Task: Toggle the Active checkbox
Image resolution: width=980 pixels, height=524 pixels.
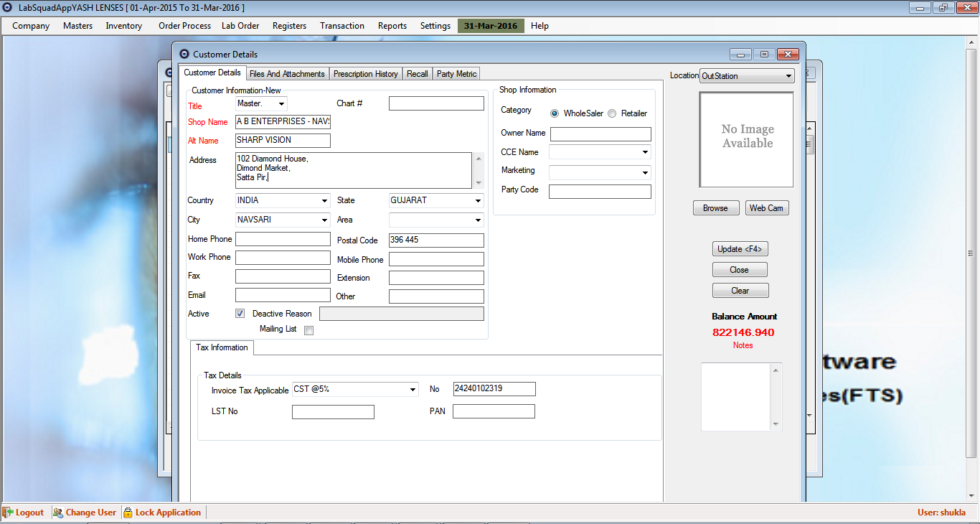Action: point(240,314)
